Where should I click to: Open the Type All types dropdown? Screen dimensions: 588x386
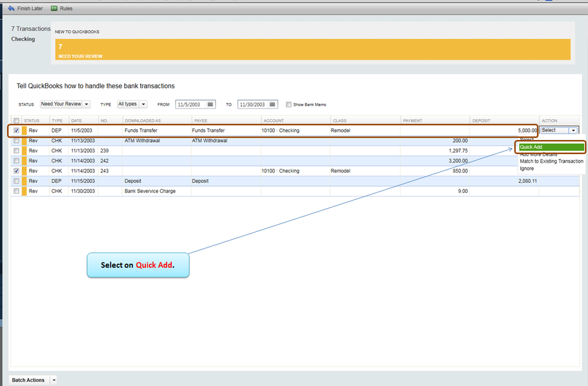tap(132, 104)
